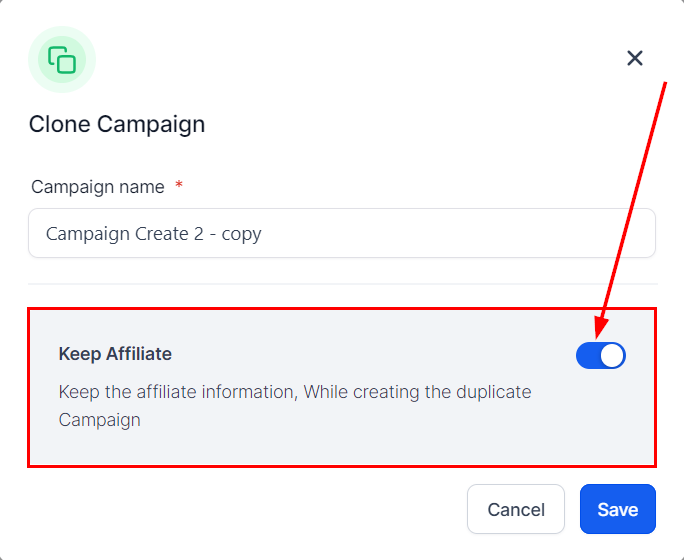
Task: Click the bold Keep Affiliate label
Action: 115,354
